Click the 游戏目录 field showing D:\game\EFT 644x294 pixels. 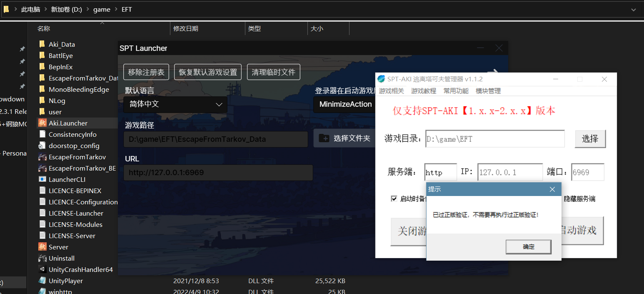[x=495, y=139]
